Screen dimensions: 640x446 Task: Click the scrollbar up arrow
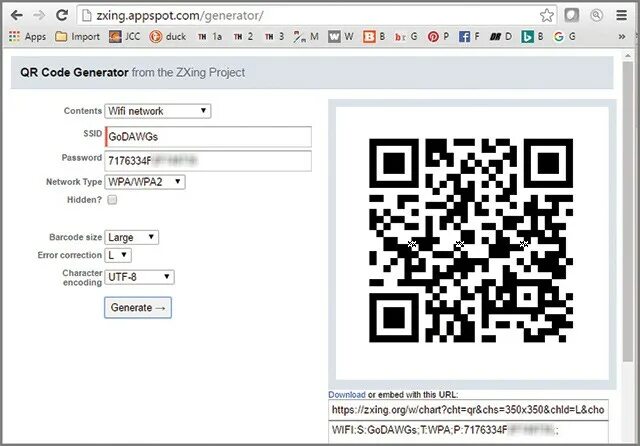628,55
